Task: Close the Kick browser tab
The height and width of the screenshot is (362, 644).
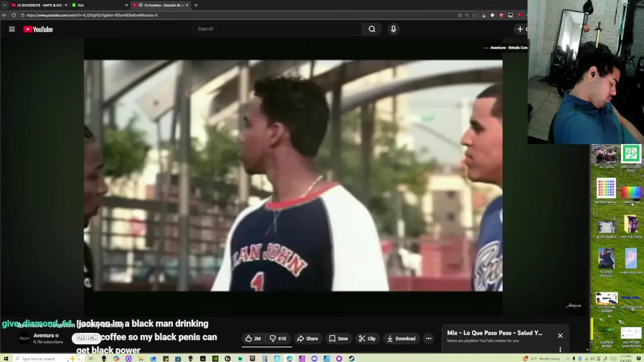Action: pos(126,5)
